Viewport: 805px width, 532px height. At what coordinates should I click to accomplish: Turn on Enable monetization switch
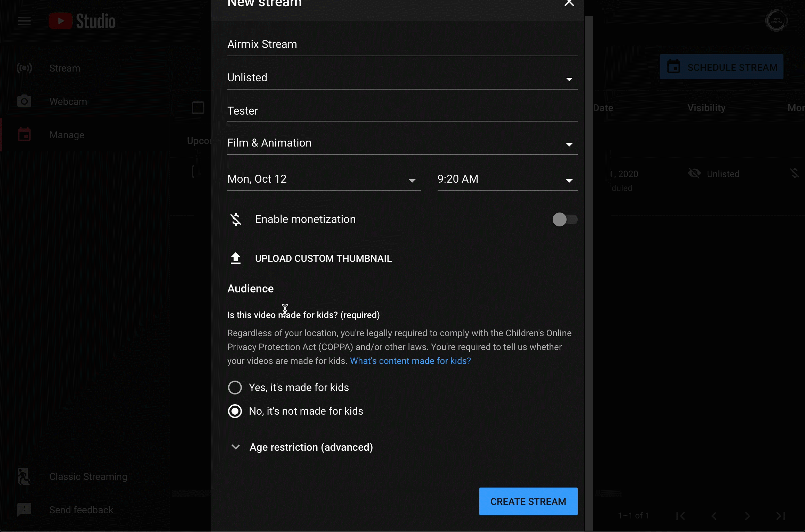[x=565, y=219]
